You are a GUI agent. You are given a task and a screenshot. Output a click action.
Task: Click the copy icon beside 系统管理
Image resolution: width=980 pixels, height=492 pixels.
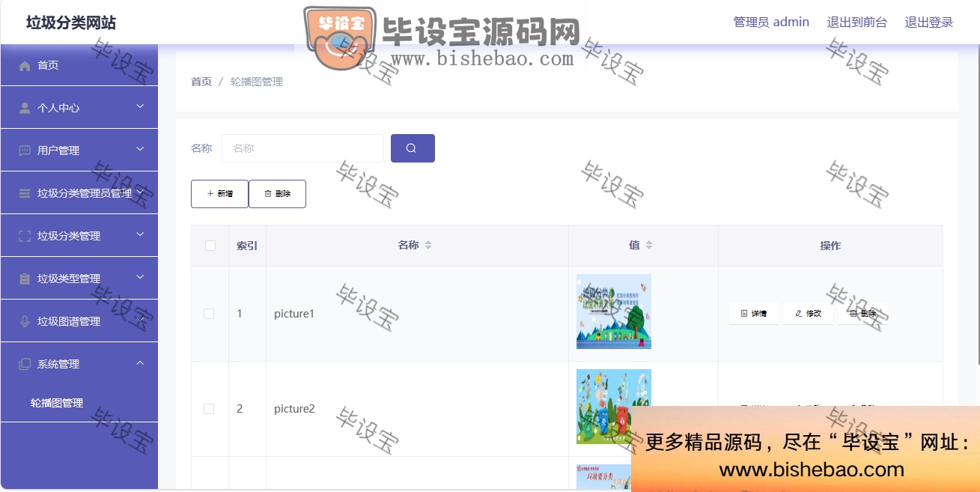[x=25, y=364]
